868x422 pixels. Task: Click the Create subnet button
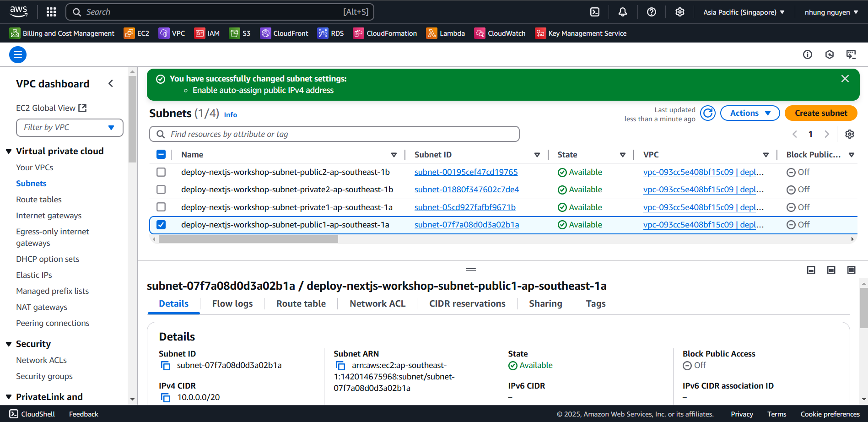pyautogui.click(x=821, y=113)
